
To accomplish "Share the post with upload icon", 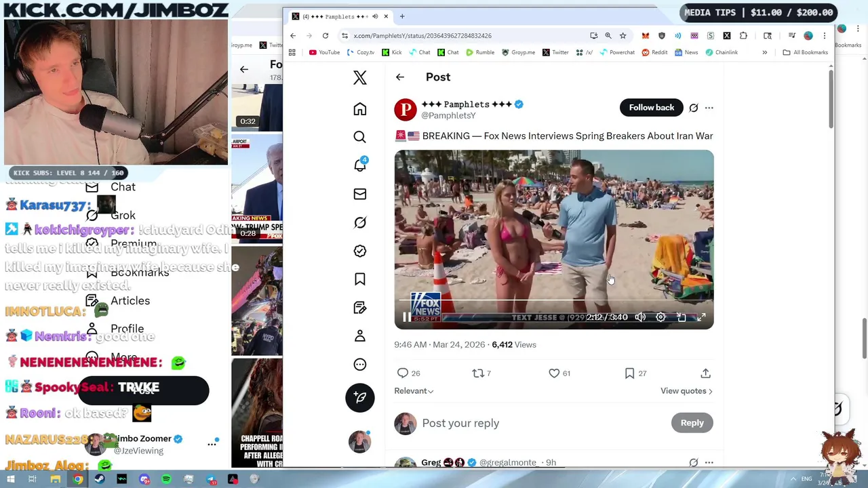I will click(x=706, y=373).
